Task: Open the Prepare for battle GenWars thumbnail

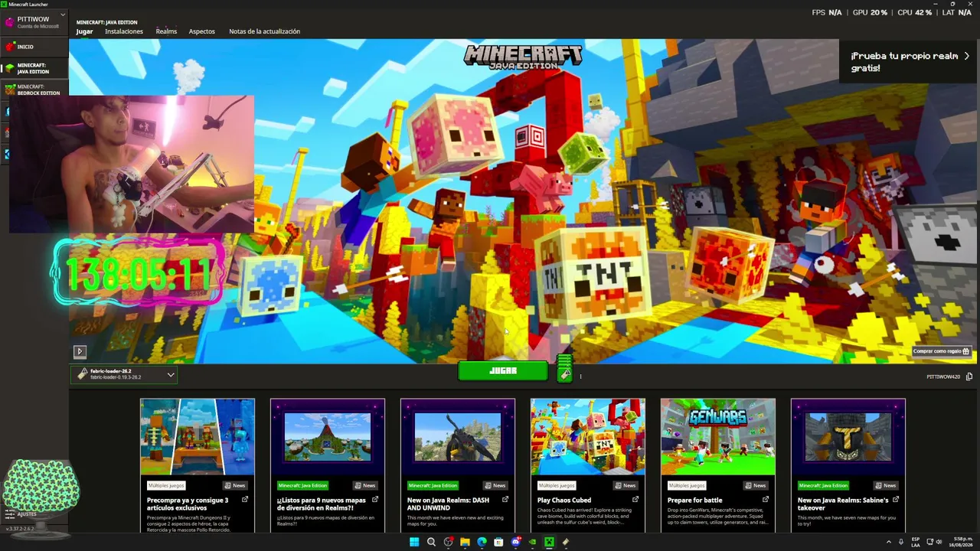Action: (718, 437)
